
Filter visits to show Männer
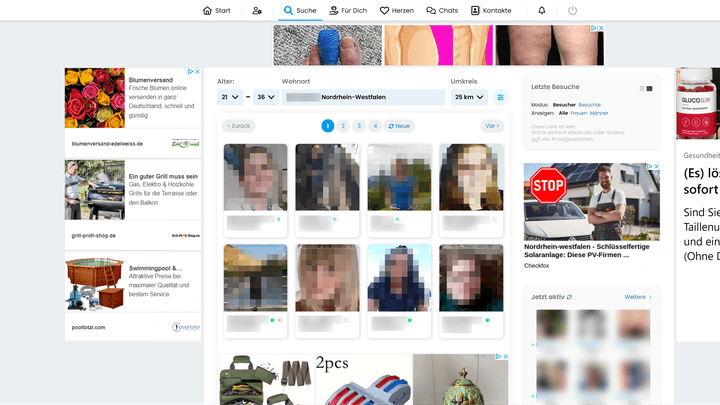(x=598, y=113)
